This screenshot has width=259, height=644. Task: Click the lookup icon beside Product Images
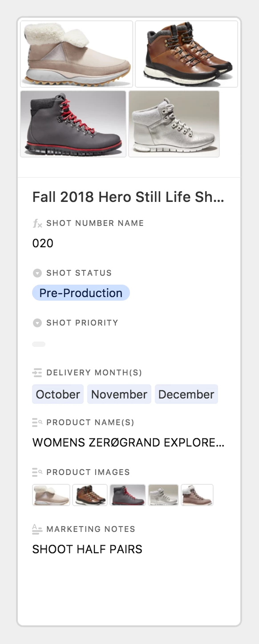(37, 472)
